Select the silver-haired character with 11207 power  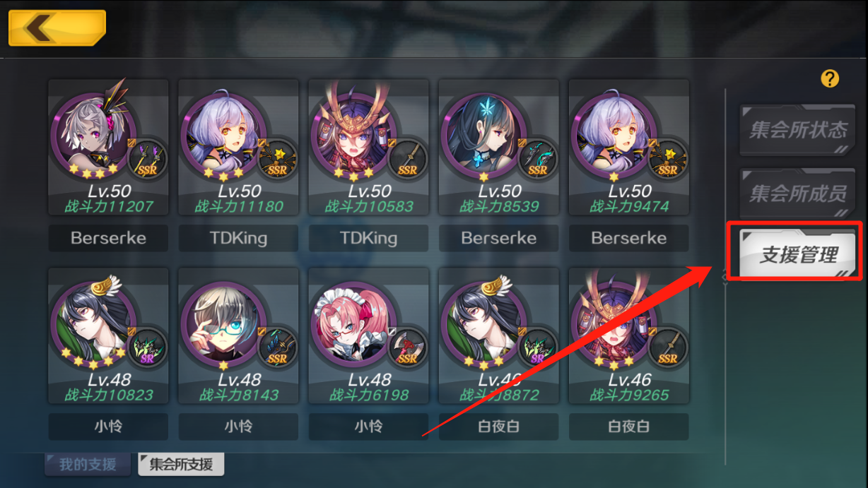pos(93,134)
